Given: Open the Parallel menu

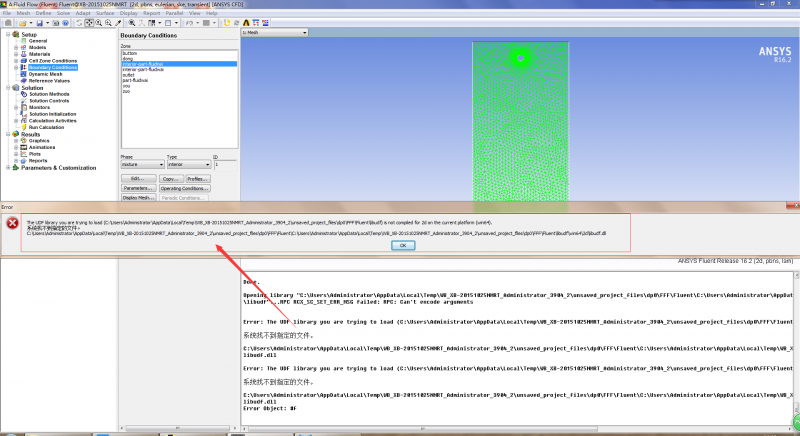Looking at the screenshot, I should pos(174,13).
